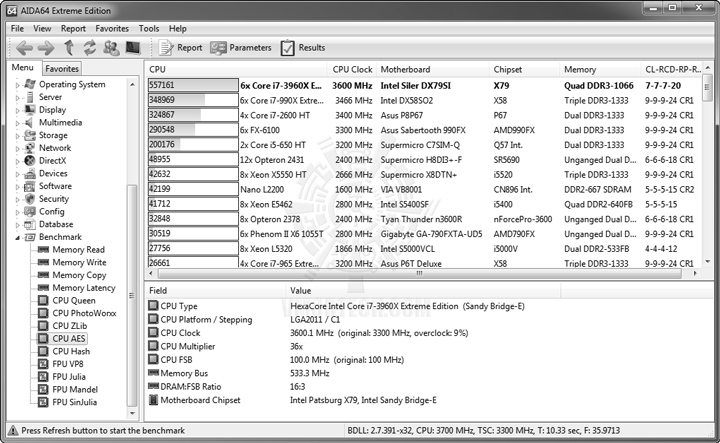The height and width of the screenshot is (443, 720).
Task: Sort by Memory column header
Action: 600,69
